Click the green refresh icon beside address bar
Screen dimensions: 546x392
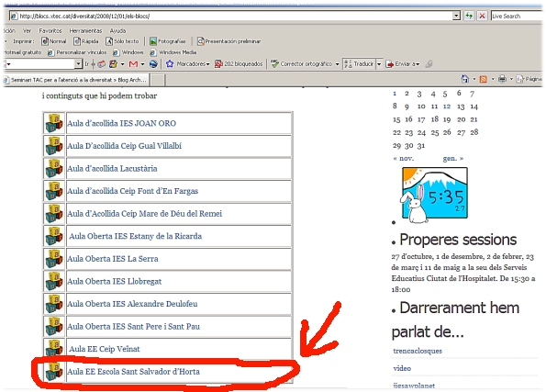pos(469,16)
